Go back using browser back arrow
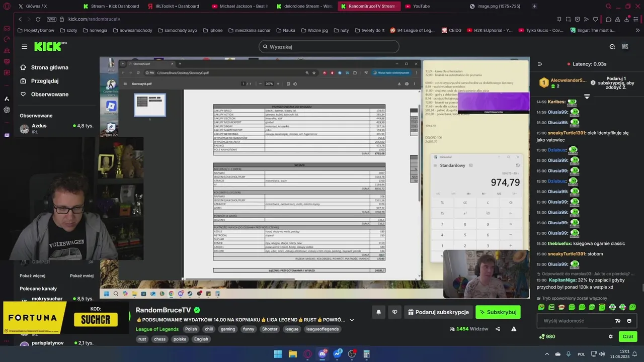Image resolution: width=644 pixels, height=362 pixels. point(20,19)
